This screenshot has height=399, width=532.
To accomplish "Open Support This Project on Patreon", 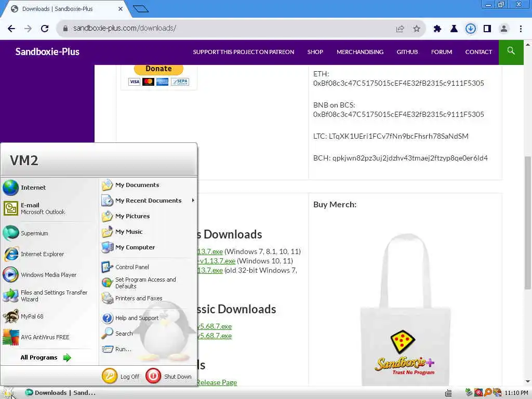I will tap(244, 52).
